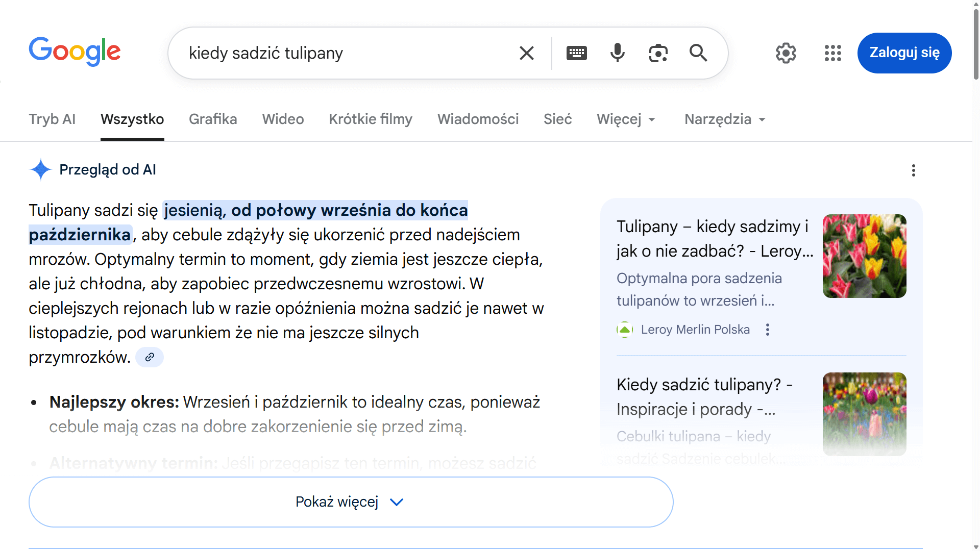
Task: Start voice search with microphone icon
Action: coord(617,53)
